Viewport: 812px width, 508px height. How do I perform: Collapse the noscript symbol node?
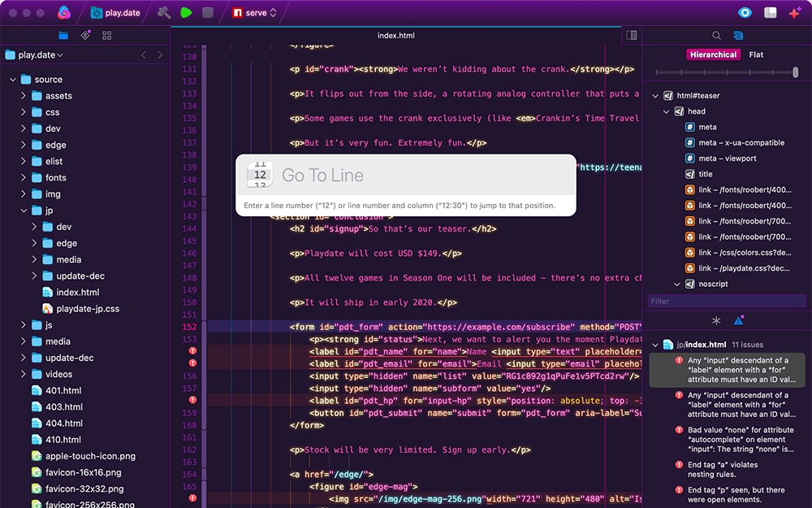677,284
